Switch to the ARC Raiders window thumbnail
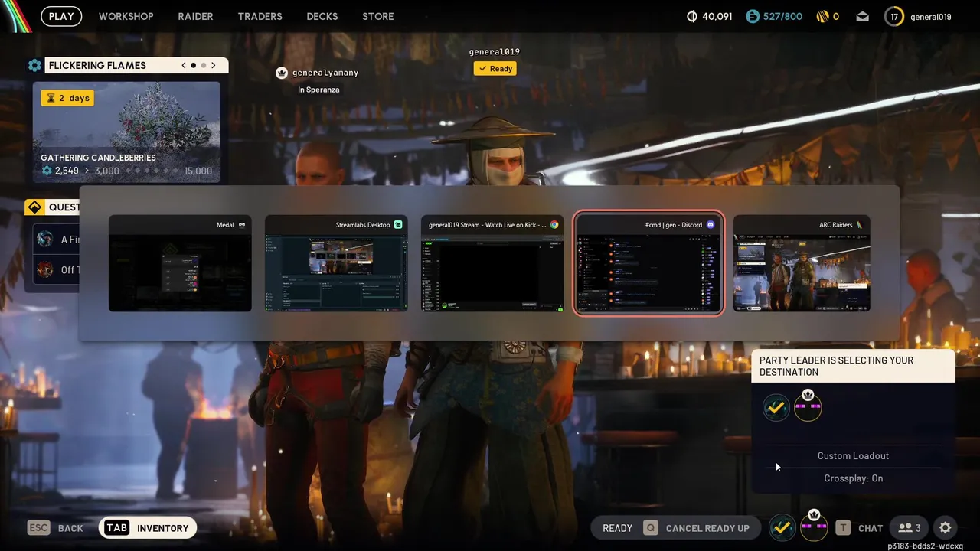The width and height of the screenshot is (980, 551). (x=802, y=263)
